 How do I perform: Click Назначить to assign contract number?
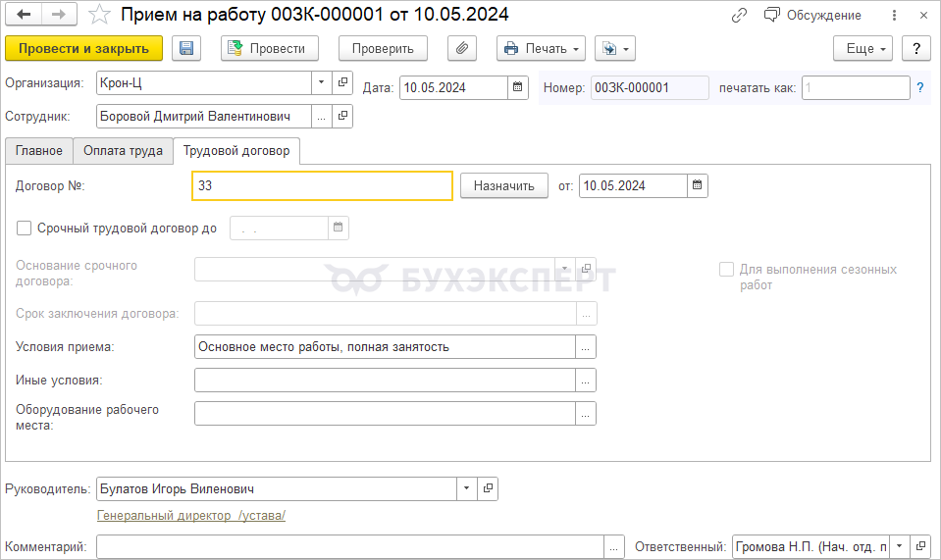point(504,186)
